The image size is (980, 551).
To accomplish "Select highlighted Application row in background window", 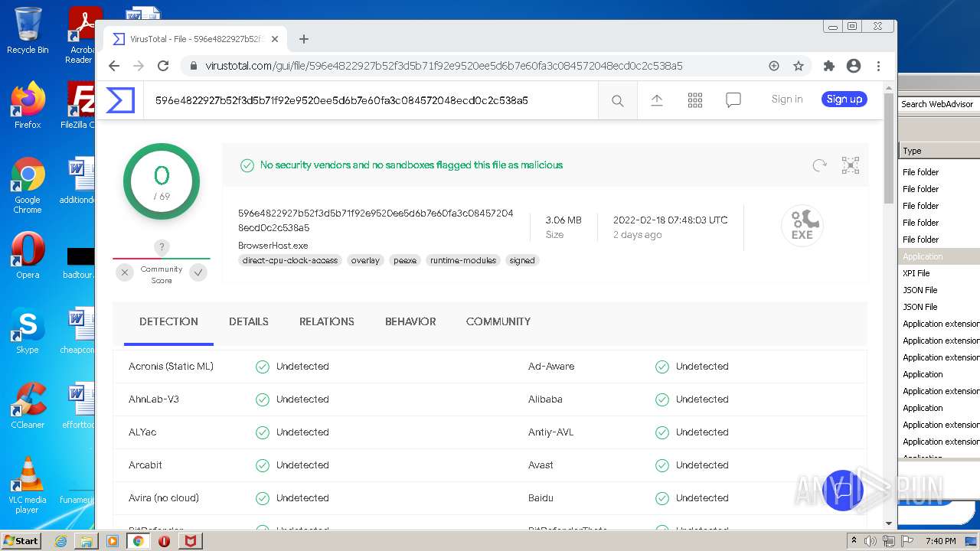I will click(939, 256).
